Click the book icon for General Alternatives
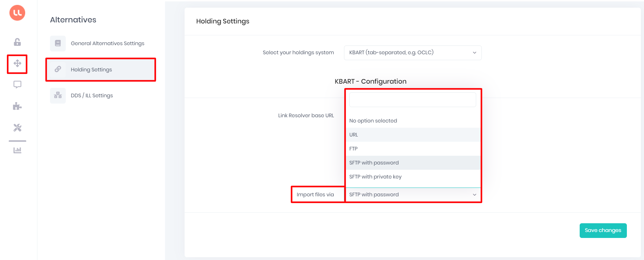 tap(58, 43)
